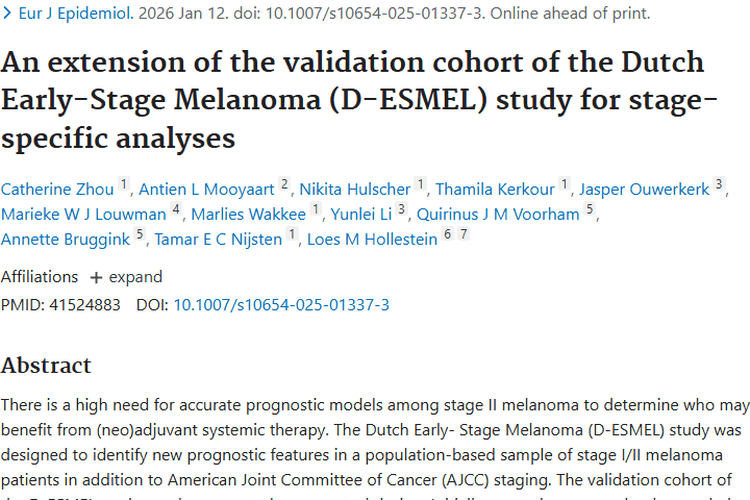Image resolution: width=750 pixels, height=500 pixels.
Task: Click affiliation superscript 2 after Mooyaart
Action: tap(285, 185)
